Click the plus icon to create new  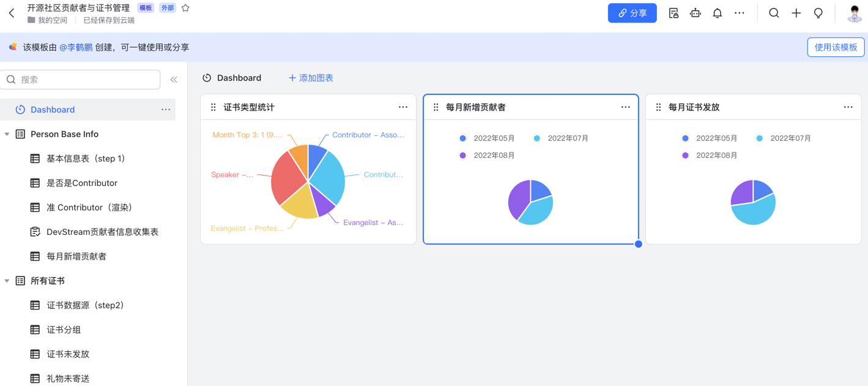click(796, 13)
